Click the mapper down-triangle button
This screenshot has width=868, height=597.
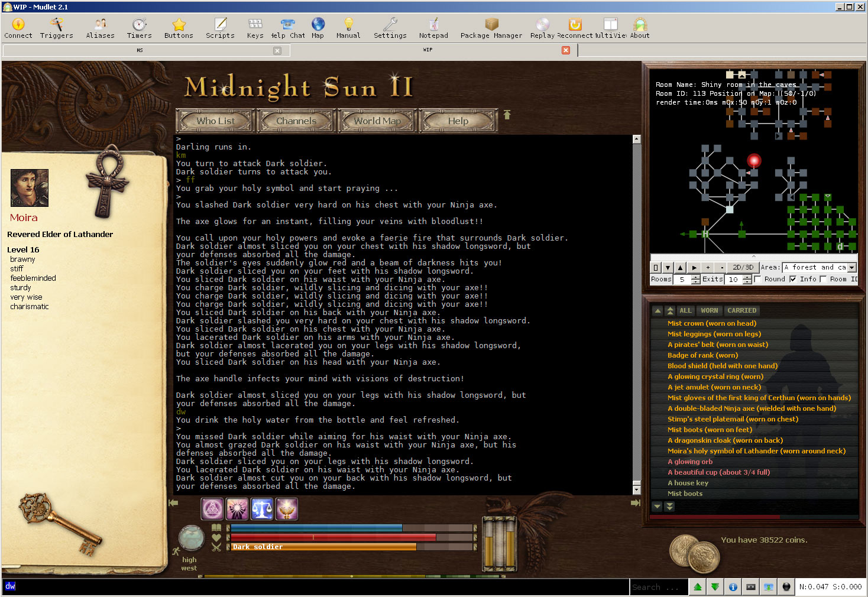[668, 267]
